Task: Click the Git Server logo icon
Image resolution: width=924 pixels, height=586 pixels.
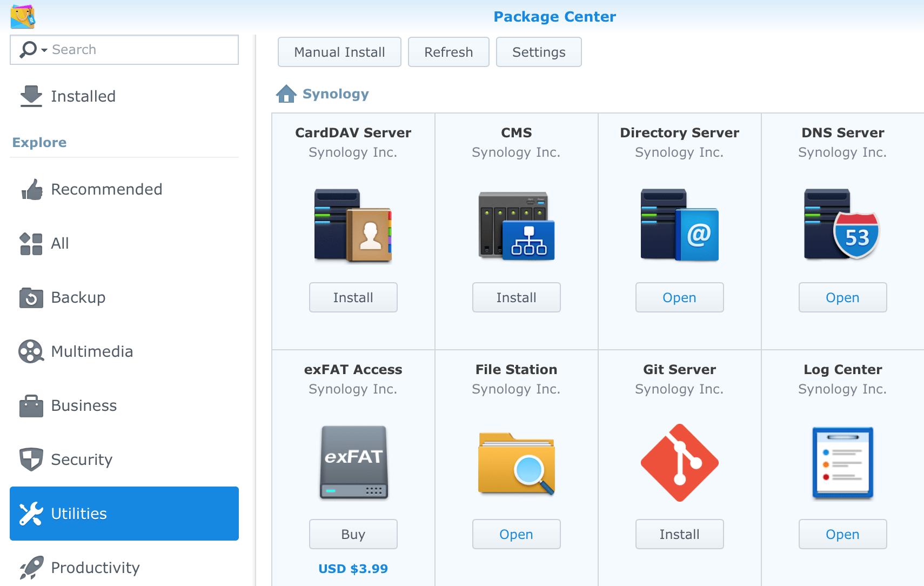Action: click(x=680, y=463)
